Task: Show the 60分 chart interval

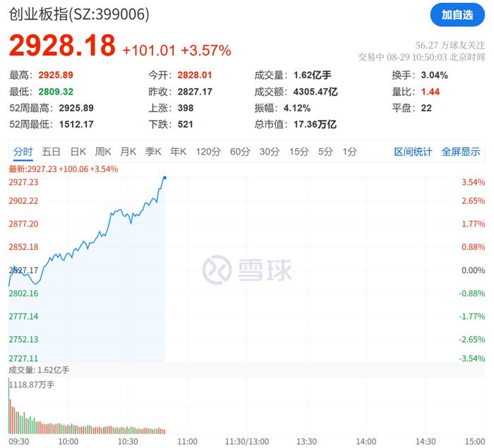Action: (240, 152)
